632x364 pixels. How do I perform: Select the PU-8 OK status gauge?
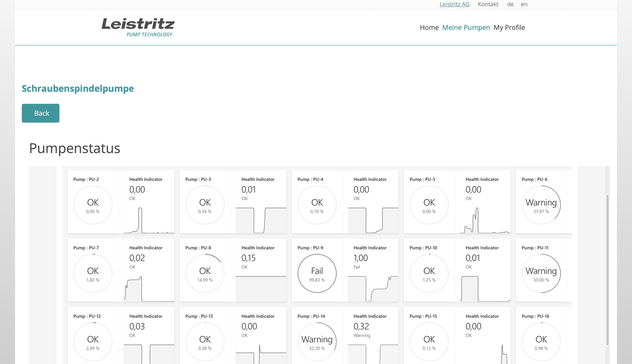click(205, 273)
